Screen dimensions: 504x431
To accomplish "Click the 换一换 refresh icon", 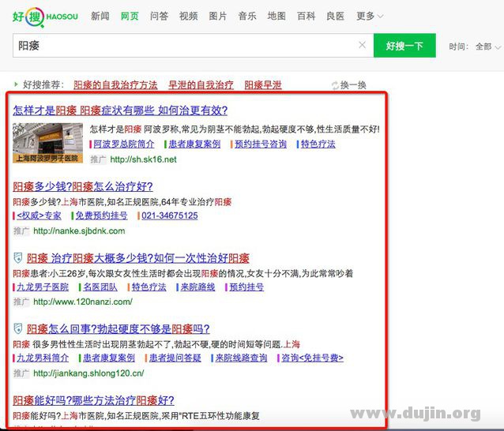I will pyautogui.click(x=335, y=85).
